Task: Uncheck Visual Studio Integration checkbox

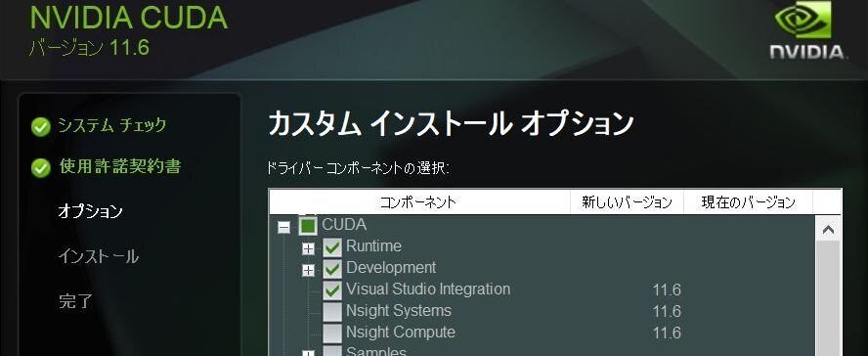Action: (x=332, y=290)
